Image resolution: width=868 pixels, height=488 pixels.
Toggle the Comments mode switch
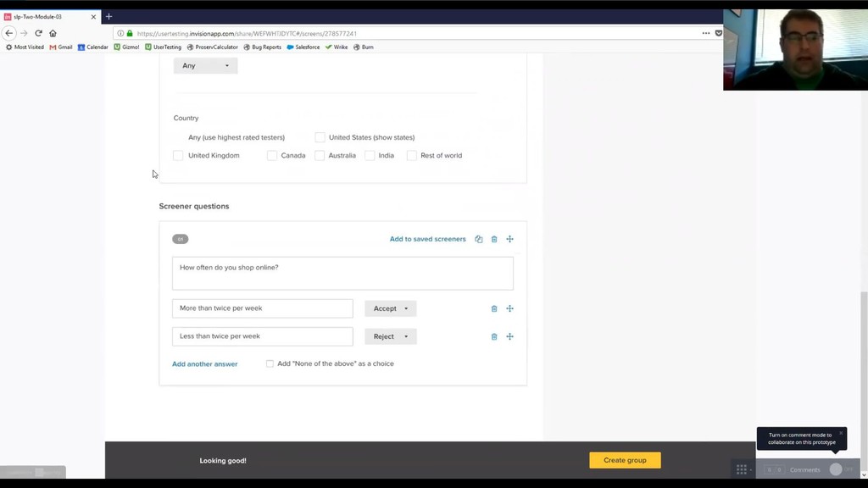click(841, 469)
